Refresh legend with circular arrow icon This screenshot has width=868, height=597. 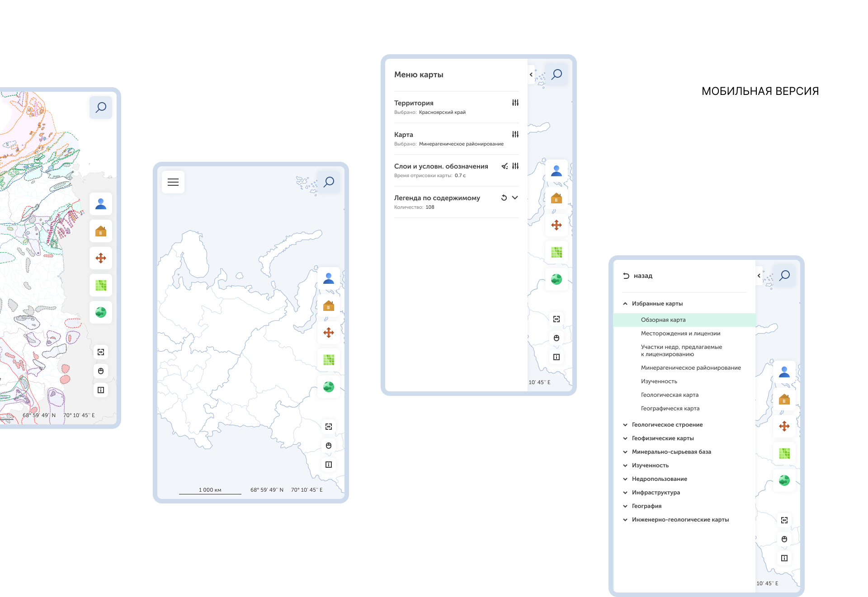point(504,198)
